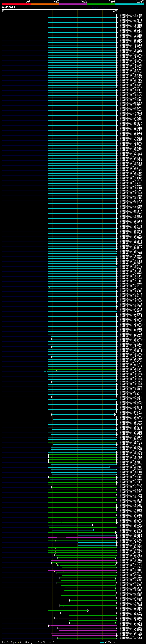Screen dimensions: 146x644
Task: Select hit label UniRef100_A7AQ73
Action: pyautogui.click(x=131, y=304)
